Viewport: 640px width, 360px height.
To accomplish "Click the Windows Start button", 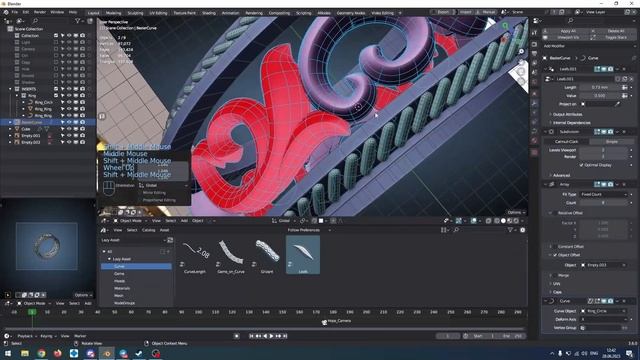I will (x=8, y=353).
